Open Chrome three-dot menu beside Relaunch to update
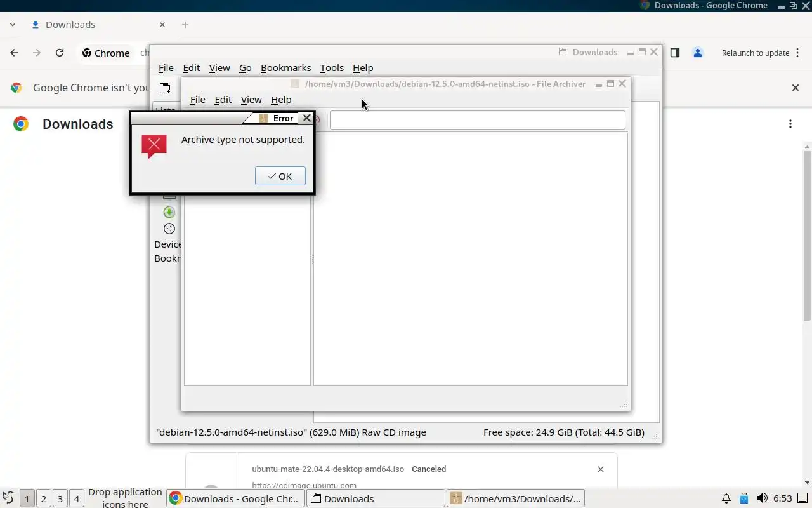 797,53
